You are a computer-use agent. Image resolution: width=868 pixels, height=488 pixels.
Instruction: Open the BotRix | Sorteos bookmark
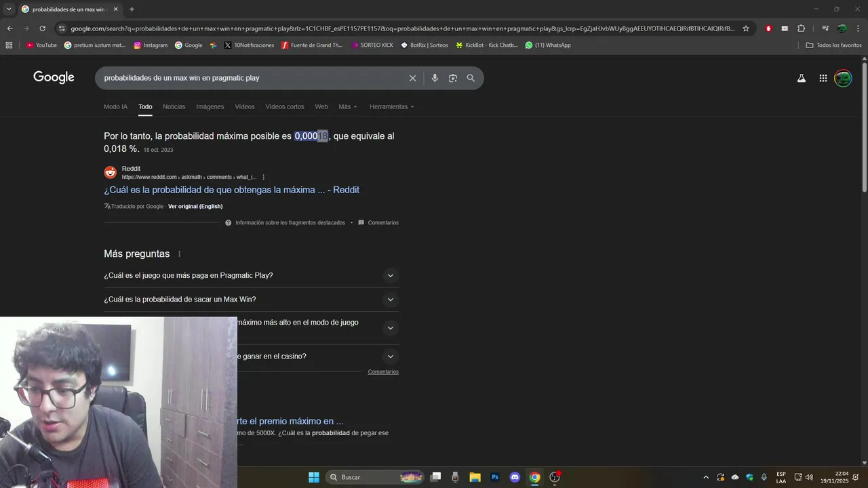click(425, 45)
